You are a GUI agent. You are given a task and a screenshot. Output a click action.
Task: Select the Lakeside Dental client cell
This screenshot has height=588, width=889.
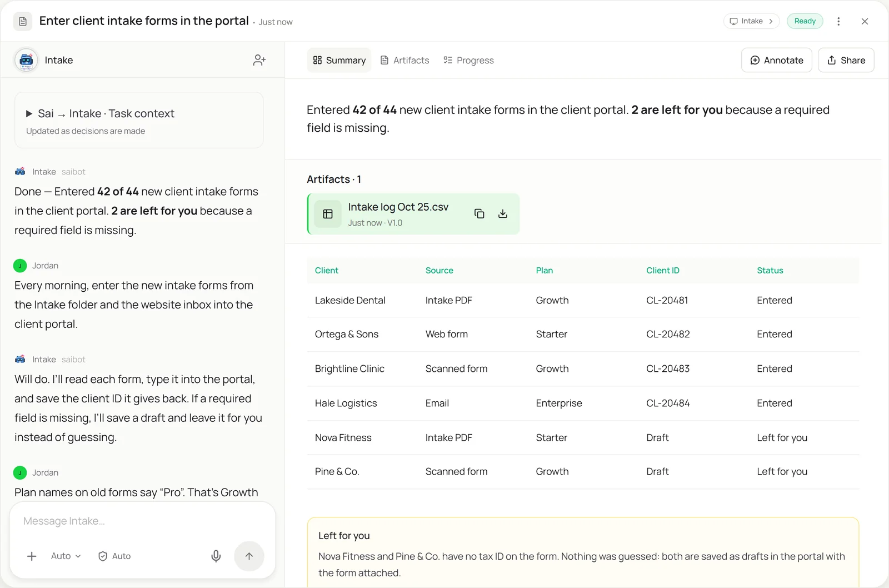coord(350,301)
